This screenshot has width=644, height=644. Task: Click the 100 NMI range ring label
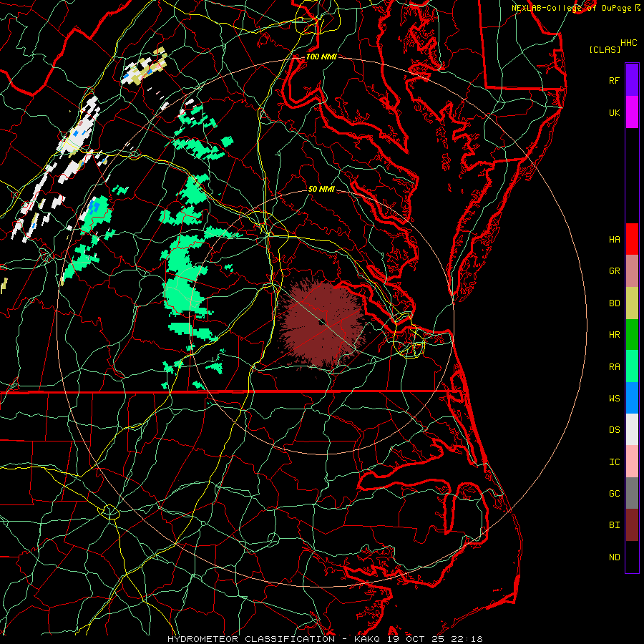[x=321, y=57]
